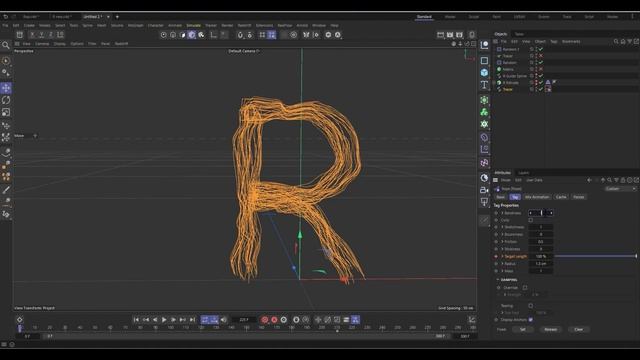Expand the Target Length parameter arrow

click(502, 256)
